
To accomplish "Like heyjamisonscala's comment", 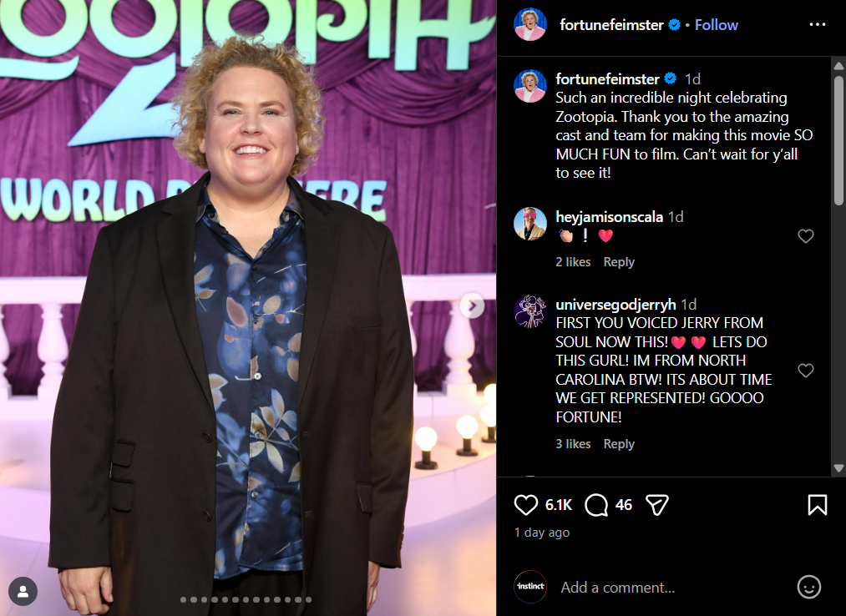I will 806,235.
